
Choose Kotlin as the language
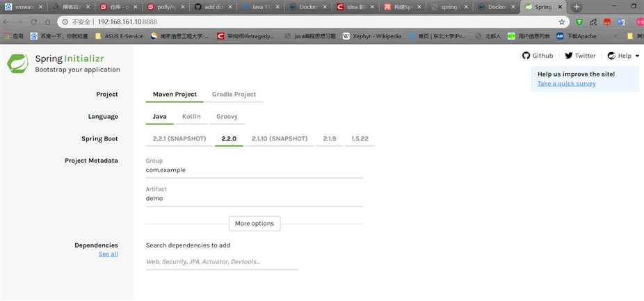pos(191,117)
